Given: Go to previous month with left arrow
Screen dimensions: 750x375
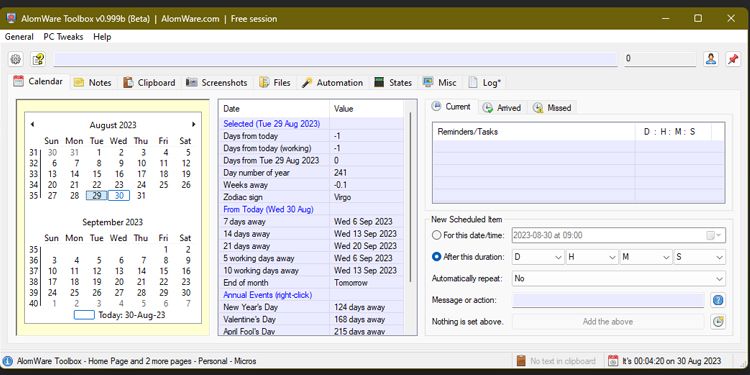Looking at the screenshot, I should [32, 124].
